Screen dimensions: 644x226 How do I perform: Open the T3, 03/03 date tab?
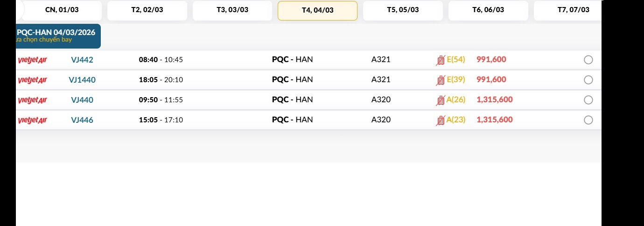232,10
